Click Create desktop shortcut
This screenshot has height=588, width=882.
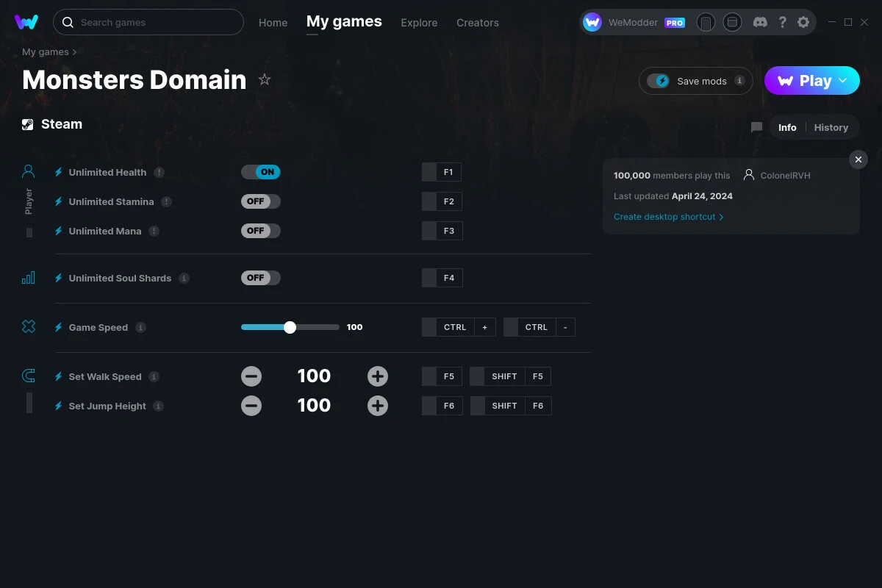(664, 217)
